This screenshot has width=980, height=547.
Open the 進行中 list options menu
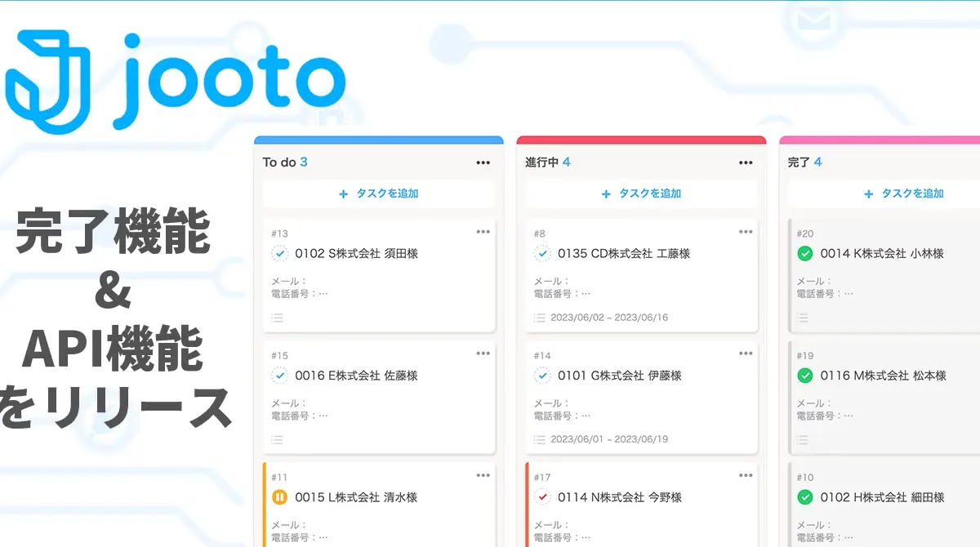[746, 162]
